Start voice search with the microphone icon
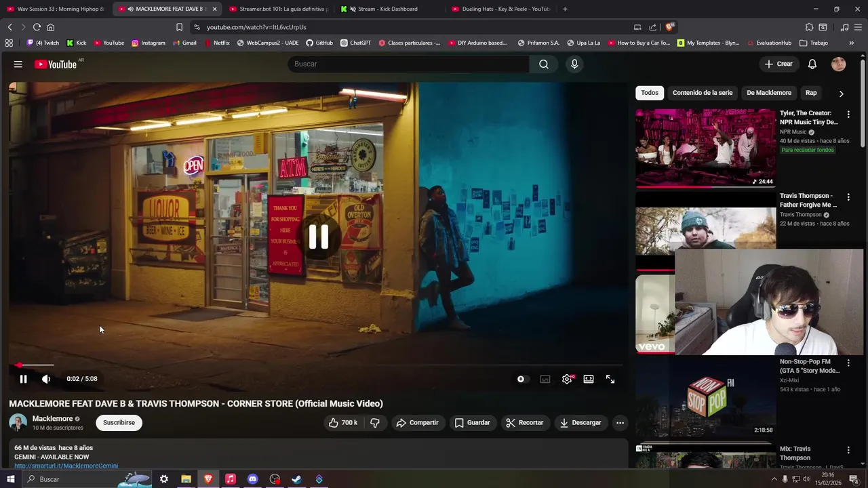 (x=574, y=64)
